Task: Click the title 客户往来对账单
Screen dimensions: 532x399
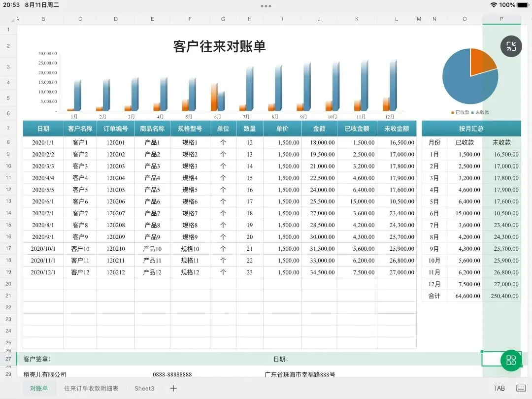Action: pyautogui.click(x=219, y=46)
